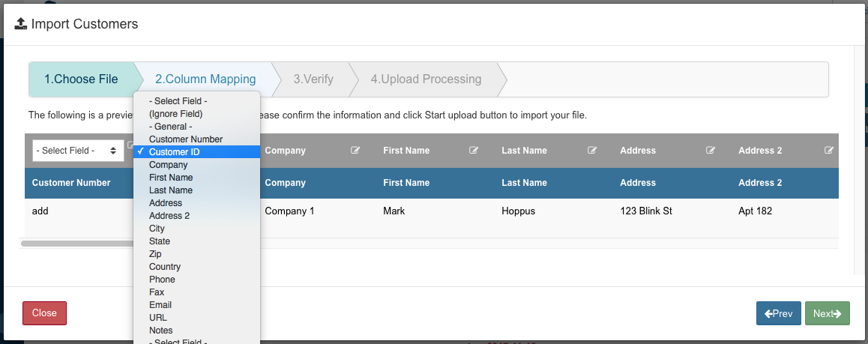Image resolution: width=868 pixels, height=344 pixels.
Task: Go to the 1.Choose File step
Action: (x=81, y=79)
